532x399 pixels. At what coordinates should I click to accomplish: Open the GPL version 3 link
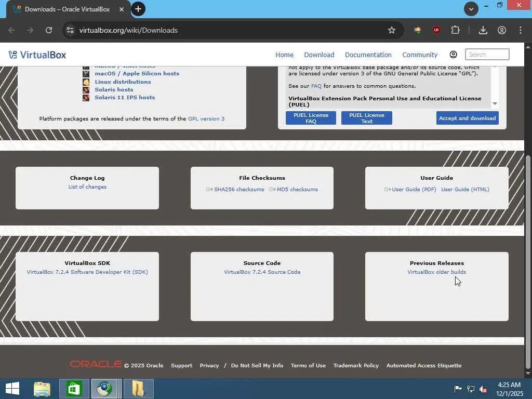click(206, 119)
